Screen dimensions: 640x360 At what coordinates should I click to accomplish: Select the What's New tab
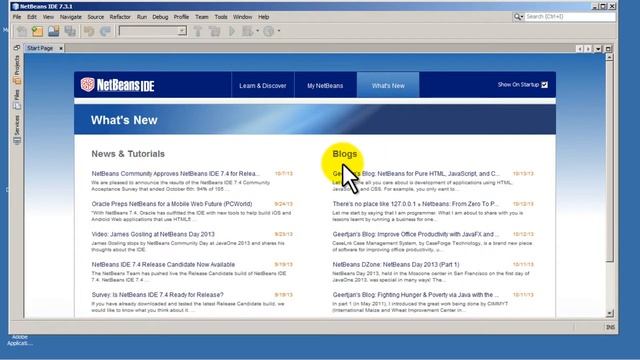click(388, 85)
